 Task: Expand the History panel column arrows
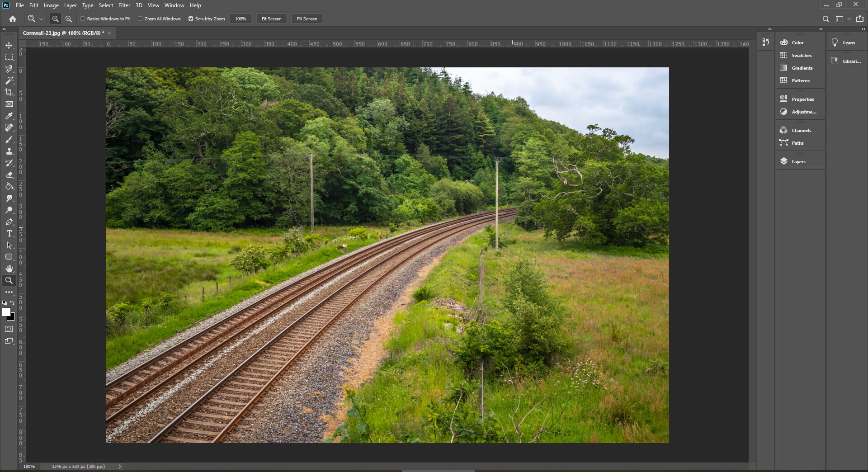[x=769, y=29]
